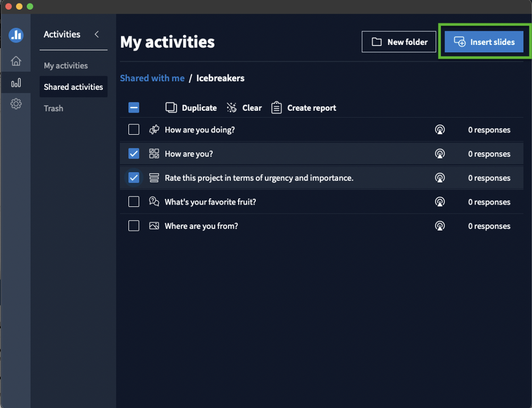Uncheck the "How are you?" checkbox
The height and width of the screenshot is (408, 532).
click(x=134, y=153)
